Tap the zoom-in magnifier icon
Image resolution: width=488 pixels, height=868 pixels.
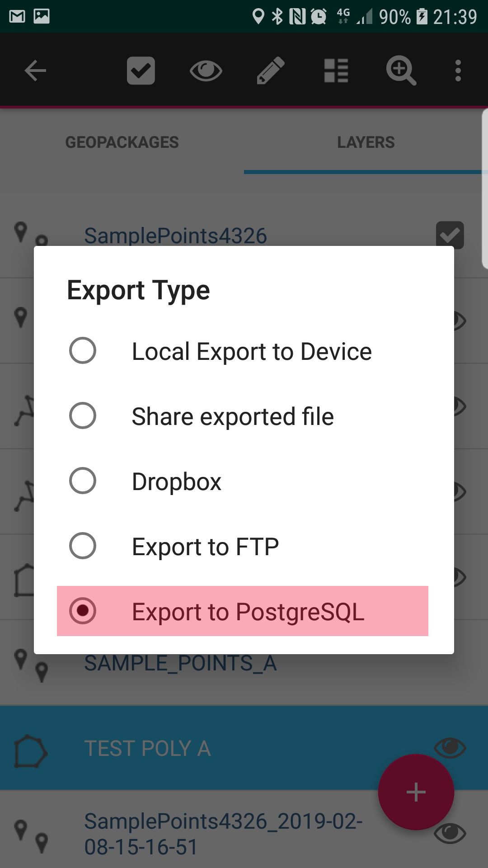pos(401,71)
